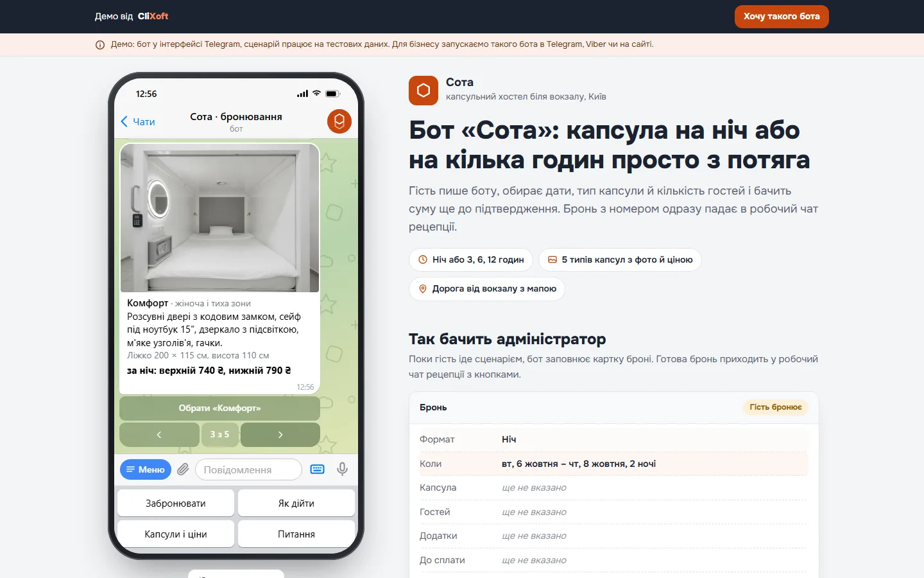Viewport: 924px width, 578px height.
Task: Show next capsule with right arrow
Action: [x=280, y=435]
